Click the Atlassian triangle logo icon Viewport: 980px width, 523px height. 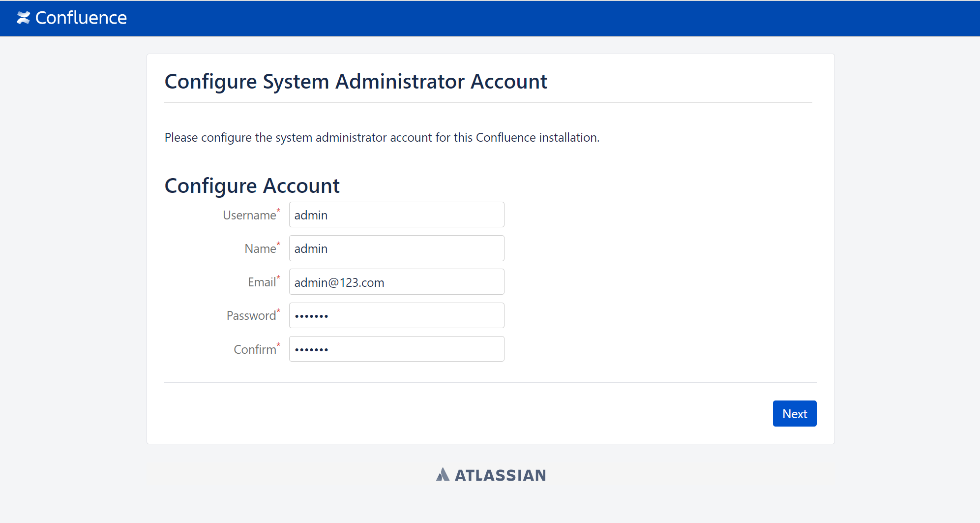coord(443,474)
